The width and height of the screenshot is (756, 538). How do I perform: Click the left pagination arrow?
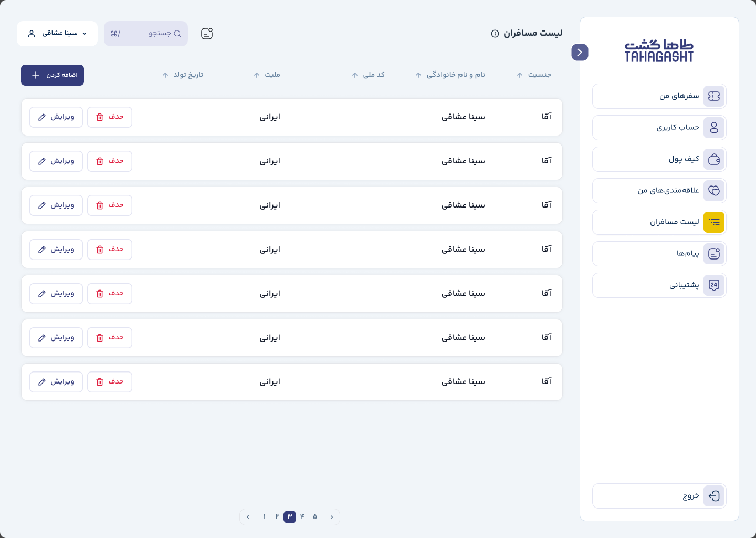click(x=248, y=517)
